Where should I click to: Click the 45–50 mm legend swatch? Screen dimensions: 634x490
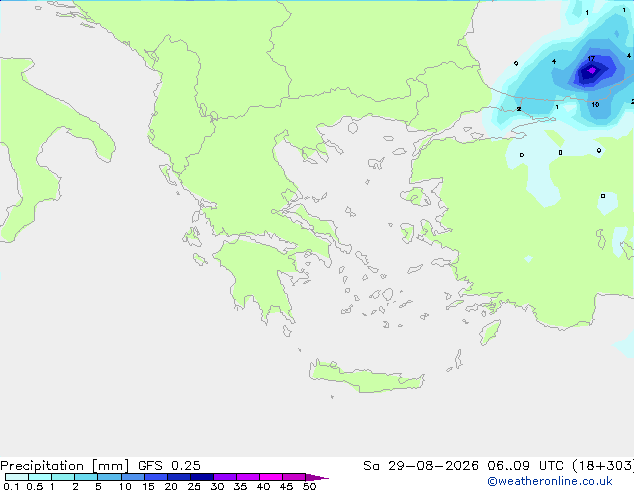pos(294,477)
